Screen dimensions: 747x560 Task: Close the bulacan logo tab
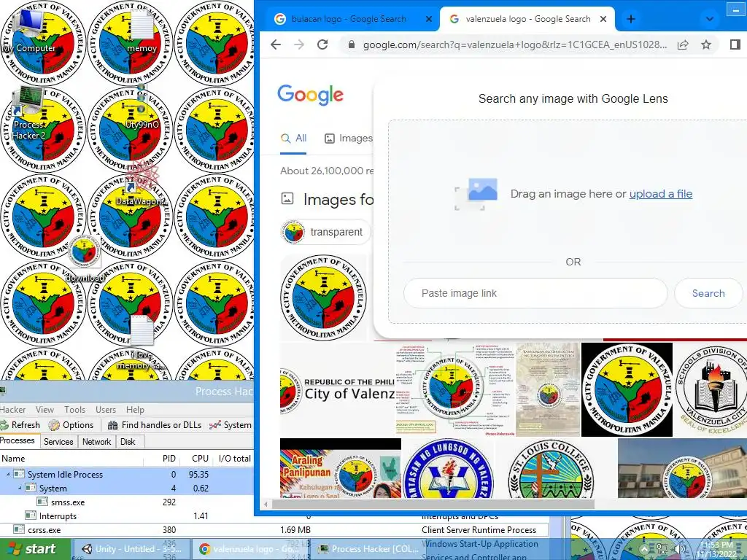click(x=429, y=19)
